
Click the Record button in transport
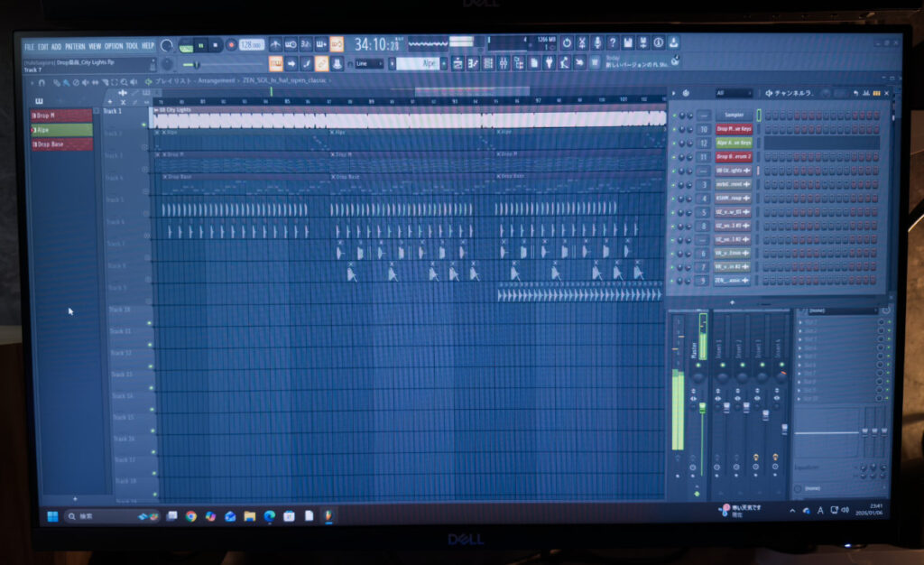[x=231, y=44]
